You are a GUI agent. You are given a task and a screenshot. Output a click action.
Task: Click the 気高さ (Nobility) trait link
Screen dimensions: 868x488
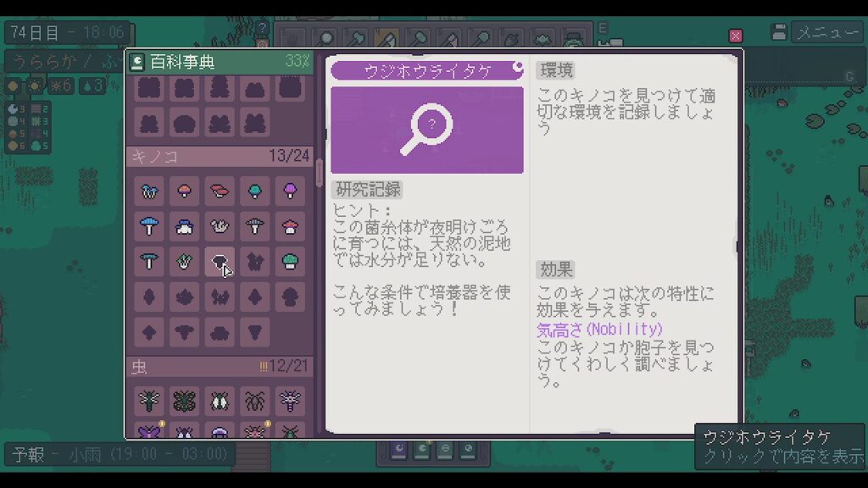[599, 330]
